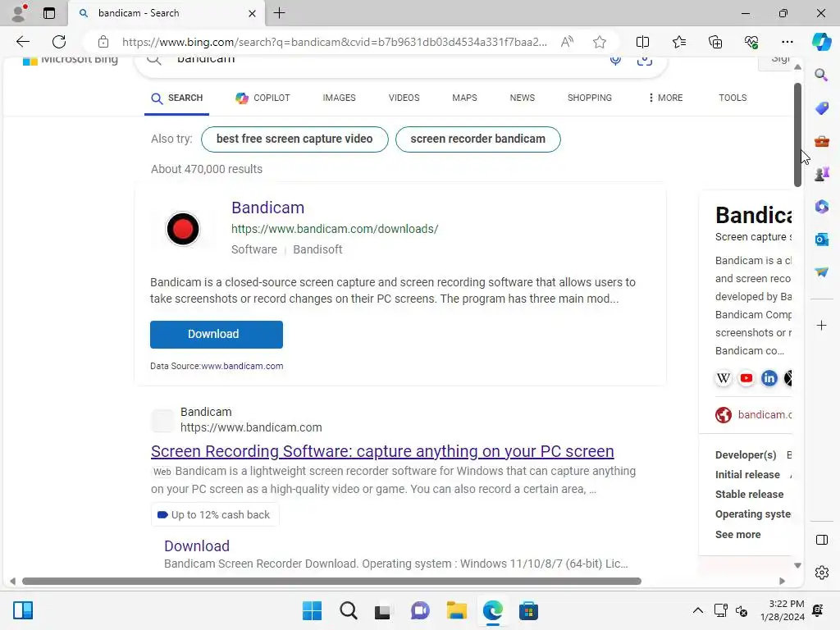Screen dimensions: 840x630
Task: Switch to IMAGES tab
Action: pyautogui.click(x=339, y=98)
